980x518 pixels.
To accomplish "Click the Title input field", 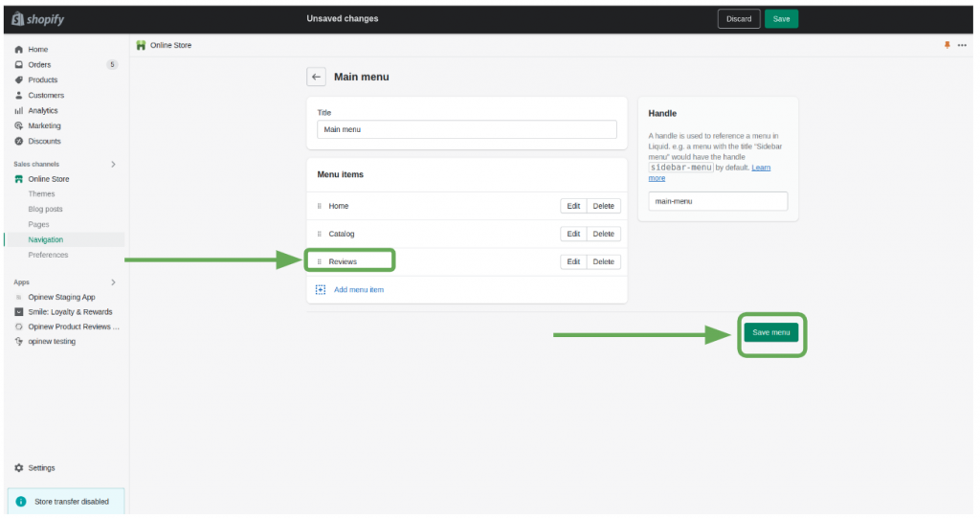I will [x=467, y=129].
